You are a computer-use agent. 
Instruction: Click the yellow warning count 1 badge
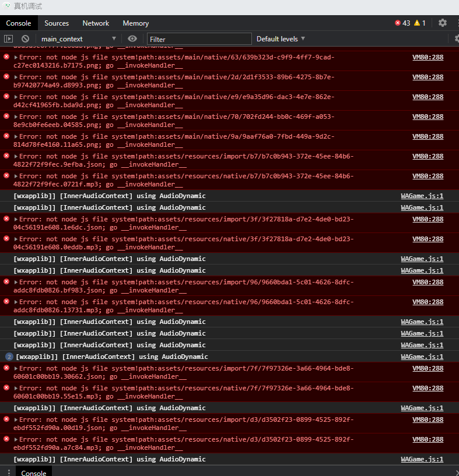(420, 23)
